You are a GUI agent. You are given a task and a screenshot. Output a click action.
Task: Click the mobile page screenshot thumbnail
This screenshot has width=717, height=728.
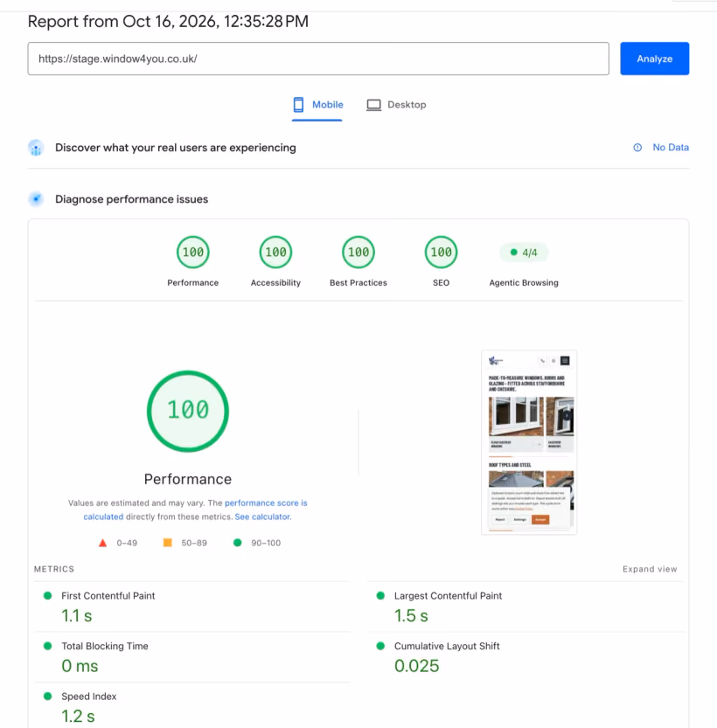tap(529, 442)
